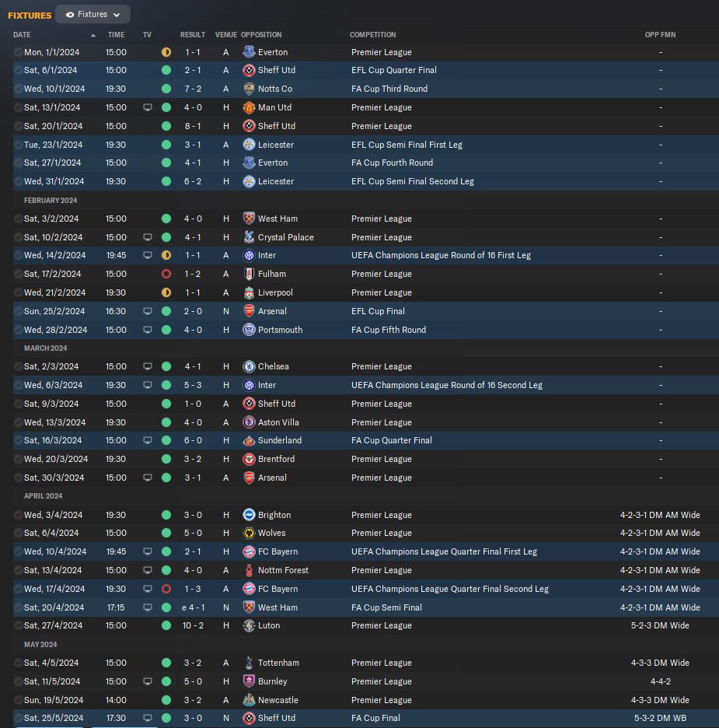Click the Sunderland club badge
The height and width of the screenshot is (728, 719).
click(x=249, y=440)
